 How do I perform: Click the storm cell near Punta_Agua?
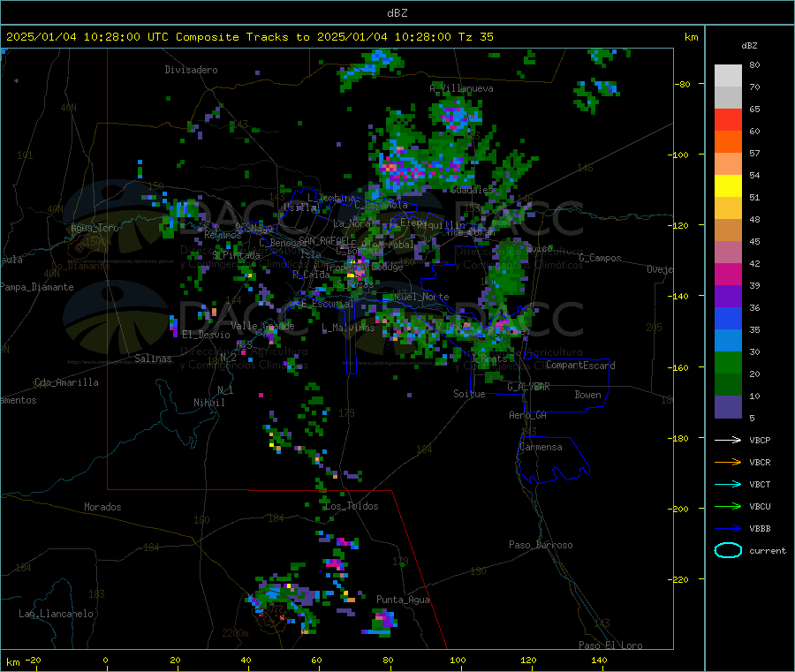(x=380, y=622)
